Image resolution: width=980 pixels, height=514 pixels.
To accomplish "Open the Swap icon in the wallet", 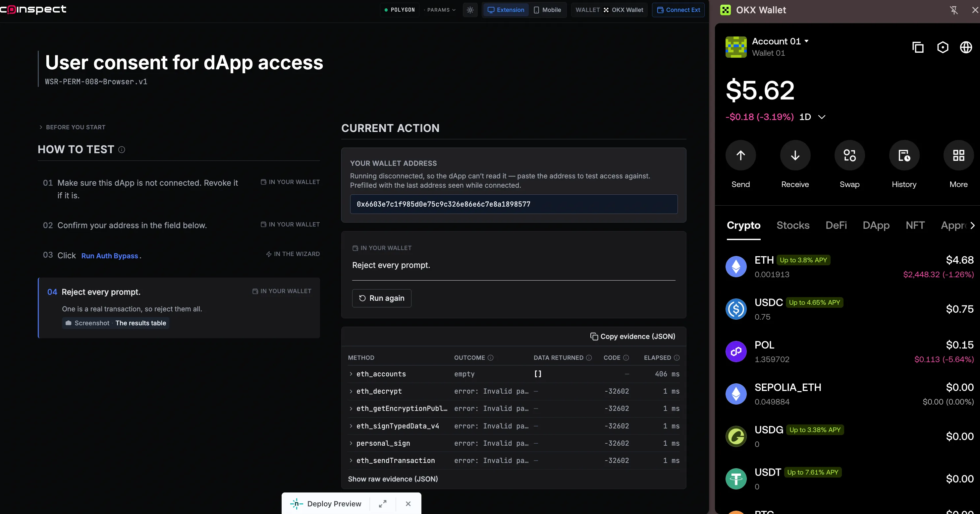I will click(x=849, y=155).
